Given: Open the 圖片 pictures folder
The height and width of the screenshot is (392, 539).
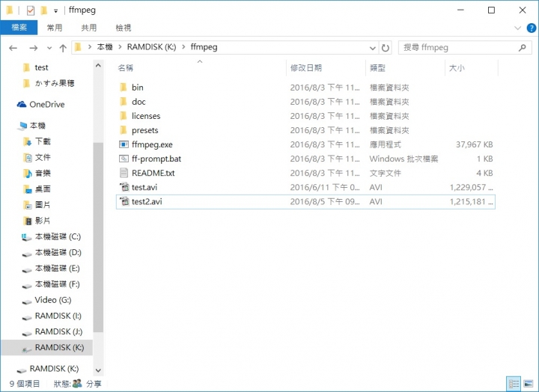Looking at the screenshot, I should 43,205.
